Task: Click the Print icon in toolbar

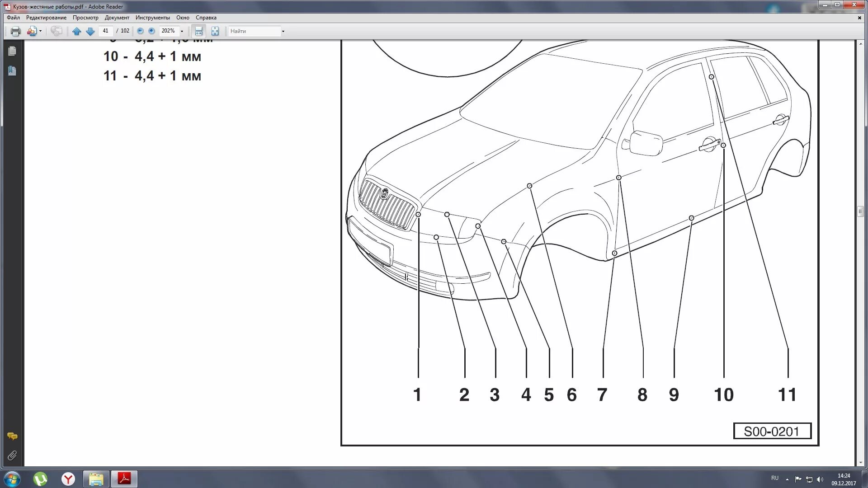Action: click(x=15, y=31)
